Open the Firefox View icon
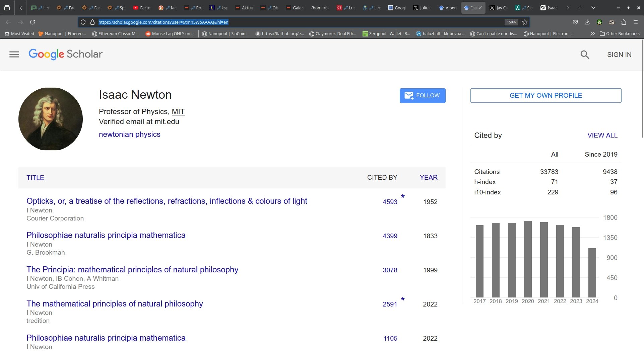The image size is (644, 352). (7, 8)
